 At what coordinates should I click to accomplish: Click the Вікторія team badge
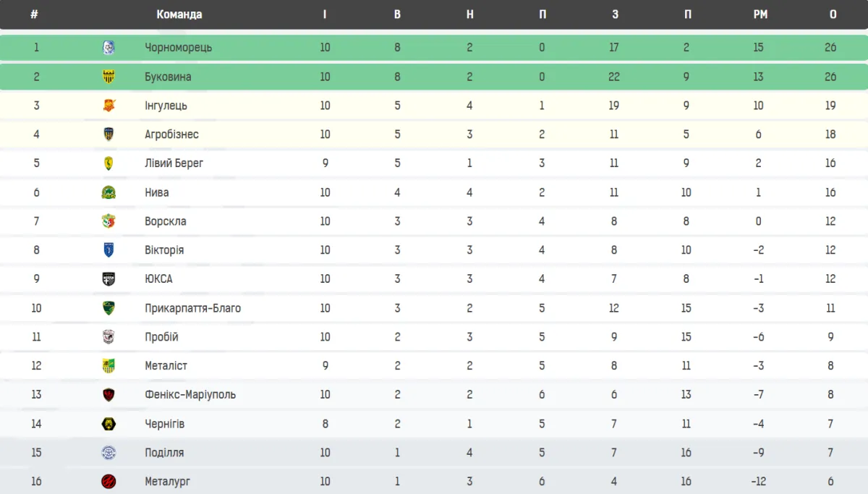(109, 250)
